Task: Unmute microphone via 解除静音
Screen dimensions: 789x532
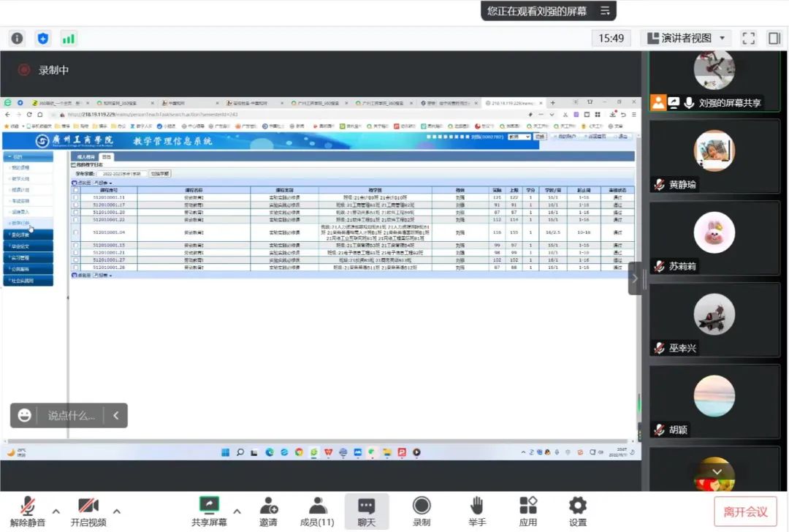Action: coord(28,511)
